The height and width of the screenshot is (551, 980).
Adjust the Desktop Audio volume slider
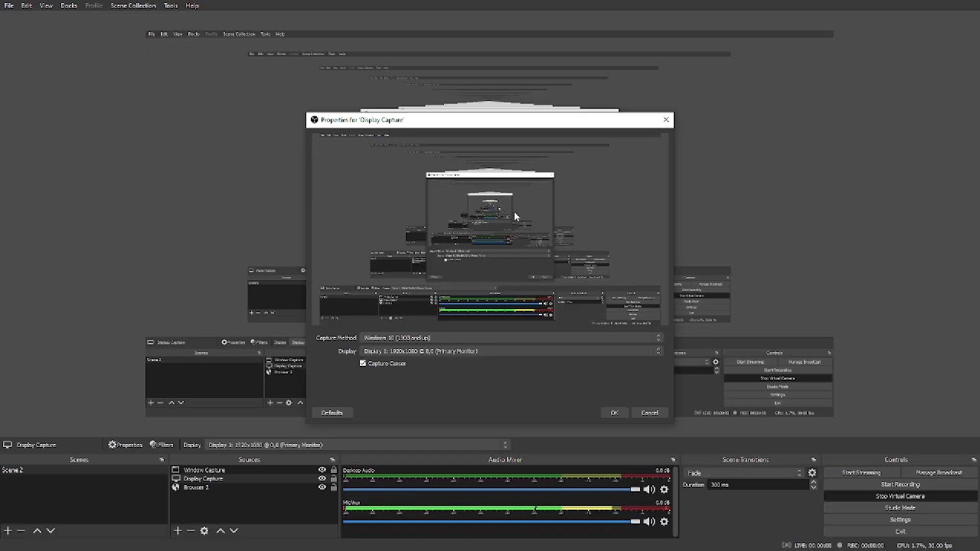click(491, 489)
